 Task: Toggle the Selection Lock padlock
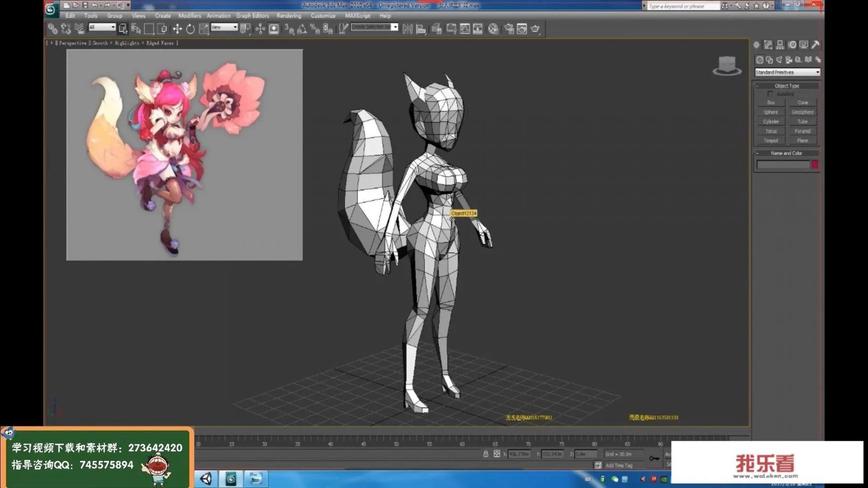486,454
